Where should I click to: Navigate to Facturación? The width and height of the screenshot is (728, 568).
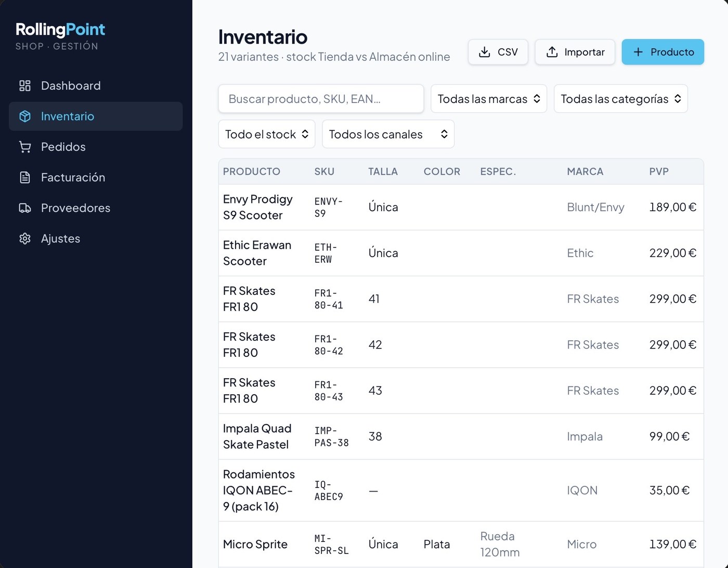[x=96, y=177]
